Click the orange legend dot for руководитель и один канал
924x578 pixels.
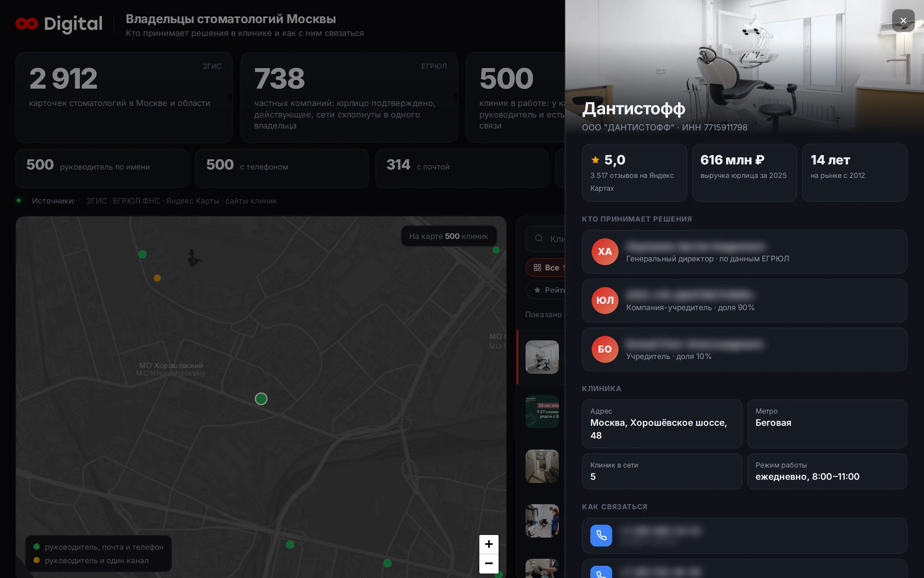point(37,560)
